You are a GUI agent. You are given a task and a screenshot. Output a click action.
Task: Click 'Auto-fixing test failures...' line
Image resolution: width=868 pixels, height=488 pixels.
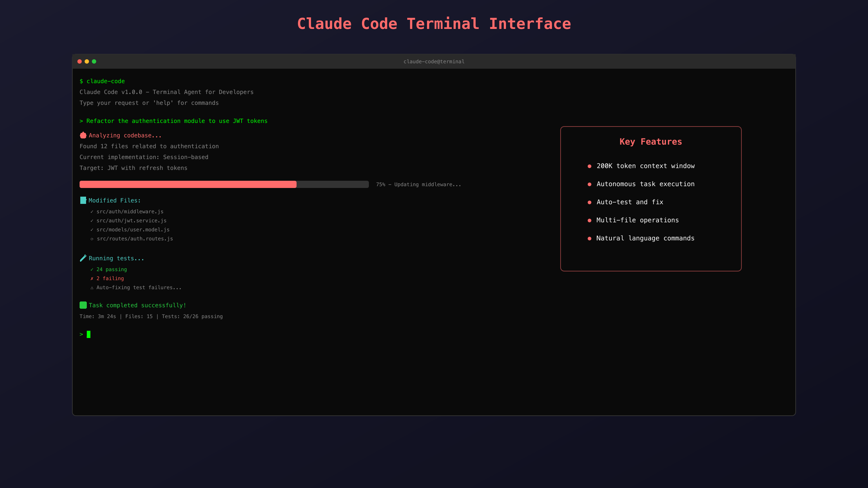click(x=136, y=287)
